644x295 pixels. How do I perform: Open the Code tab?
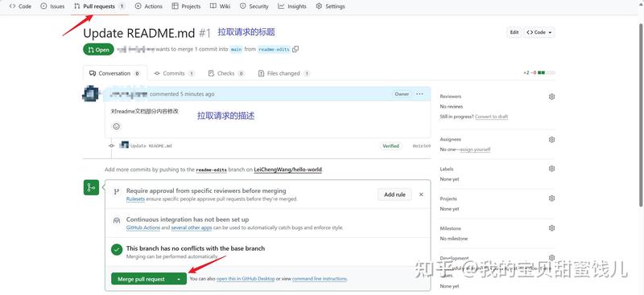[x=20, y=6]
